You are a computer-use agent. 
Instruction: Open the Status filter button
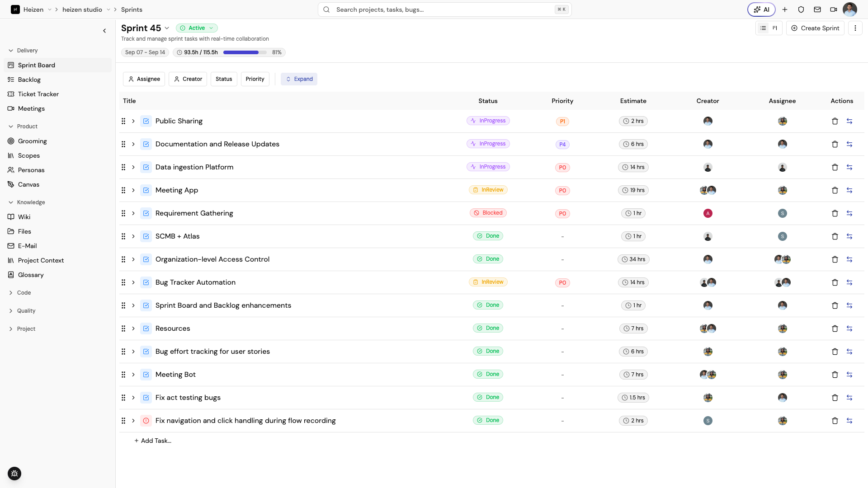[224, 79]
